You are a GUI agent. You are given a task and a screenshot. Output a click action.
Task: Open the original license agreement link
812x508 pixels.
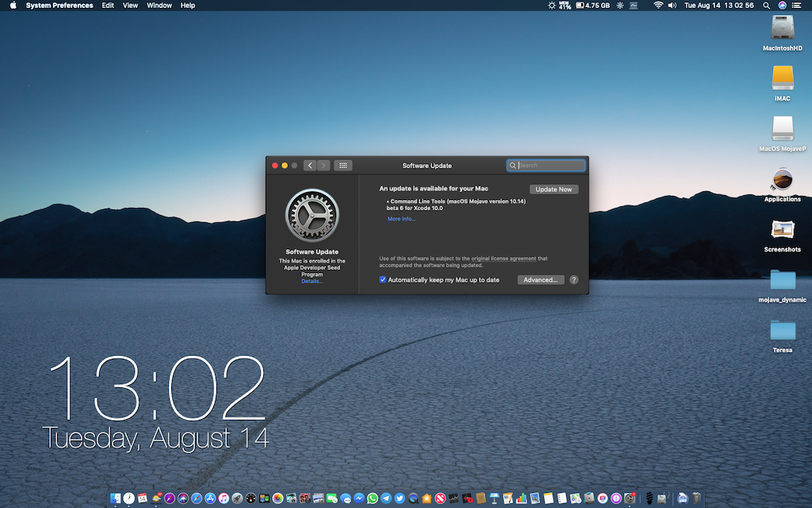504,258
